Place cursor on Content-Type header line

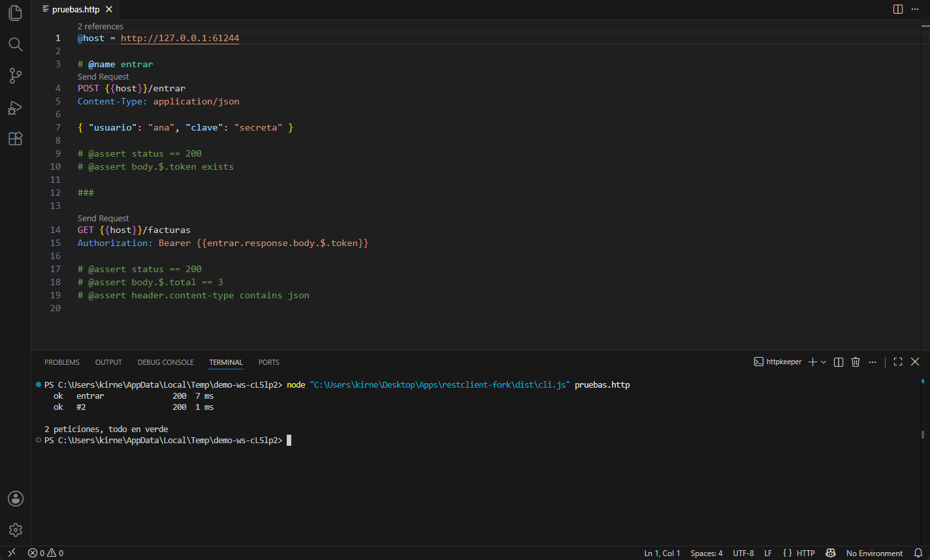[159, 101]
